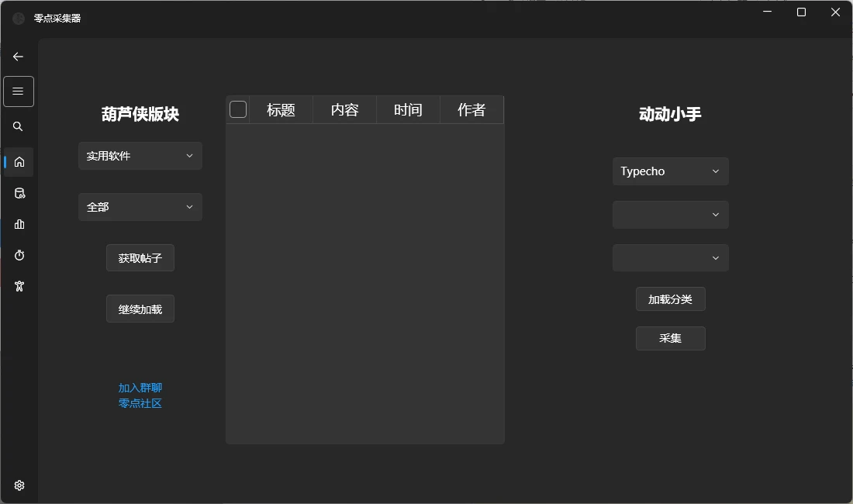Open the 全部 filter dropdown

(140, 207)
